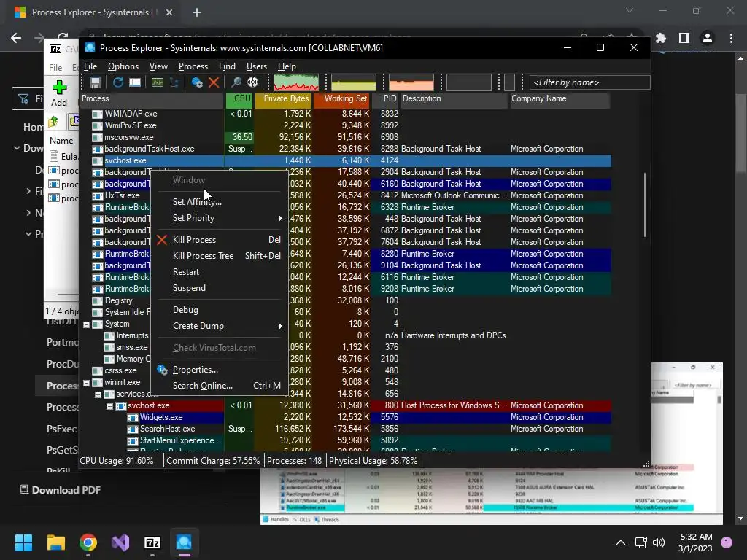Sort by the Private Bytes column header

pyautogui.click(x=284, y=98)
